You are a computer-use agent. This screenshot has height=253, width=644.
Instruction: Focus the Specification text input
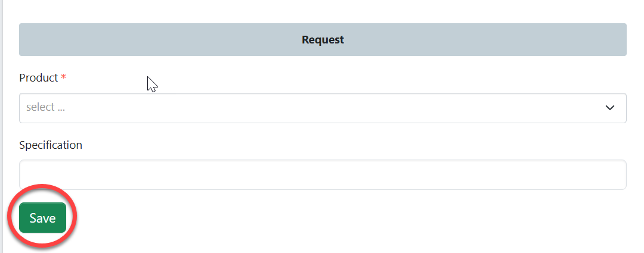coord(322,175)
